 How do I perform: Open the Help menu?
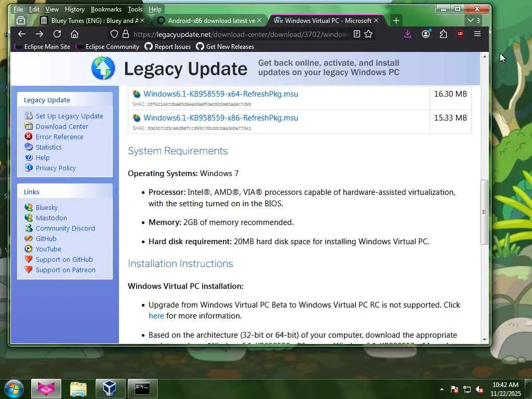pyautogui.click(x=155, y=9)
